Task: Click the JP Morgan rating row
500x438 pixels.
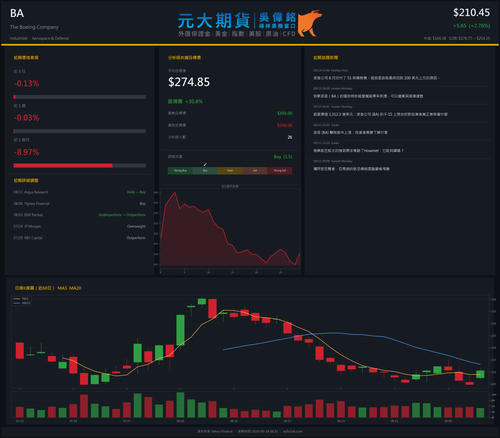Action: point(80,226)
